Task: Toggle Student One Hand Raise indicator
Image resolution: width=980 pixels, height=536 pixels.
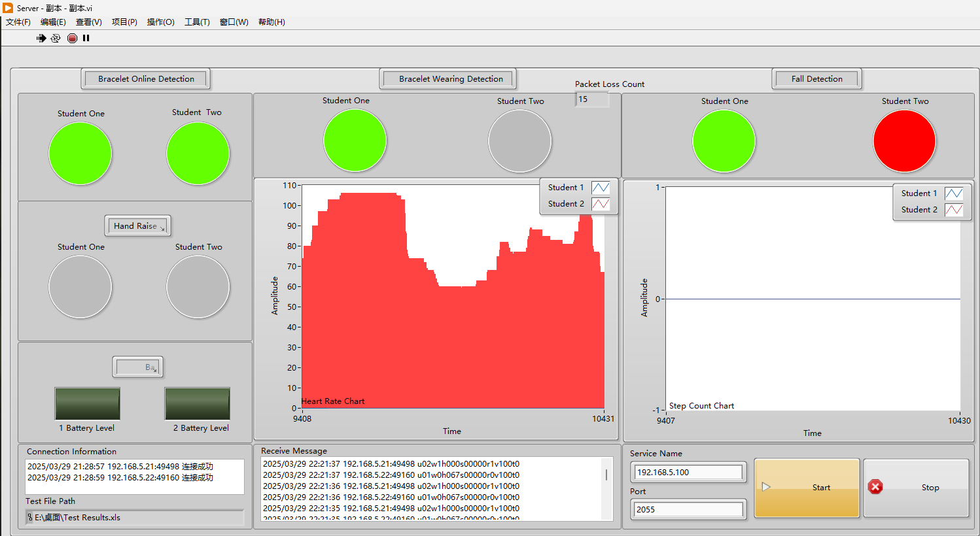Action: point(80,287)
